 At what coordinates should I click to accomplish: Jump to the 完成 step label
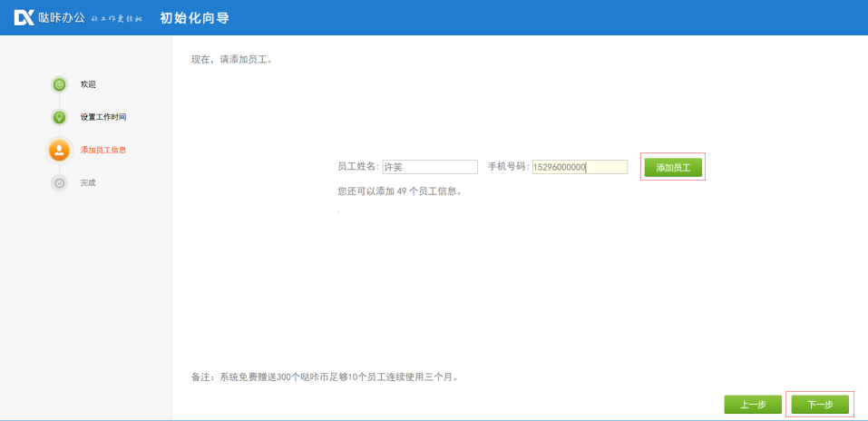[88, 182]
